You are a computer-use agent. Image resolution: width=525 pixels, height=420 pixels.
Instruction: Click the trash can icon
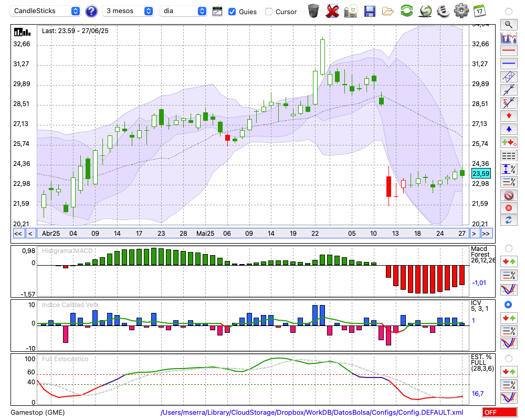pyautogui.click(x=313, y=10)
